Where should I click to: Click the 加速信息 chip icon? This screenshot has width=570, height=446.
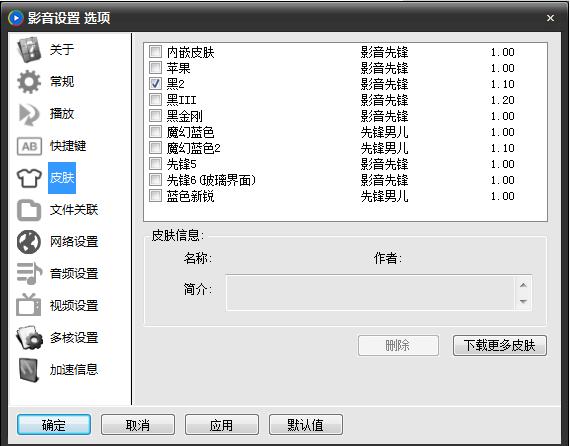29,370
